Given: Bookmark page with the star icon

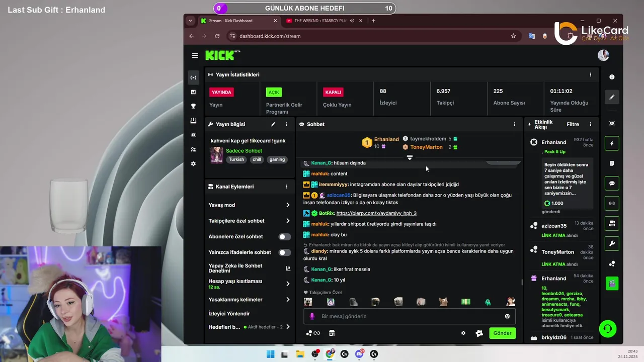Looking at the screenshot, I should 513,36.
